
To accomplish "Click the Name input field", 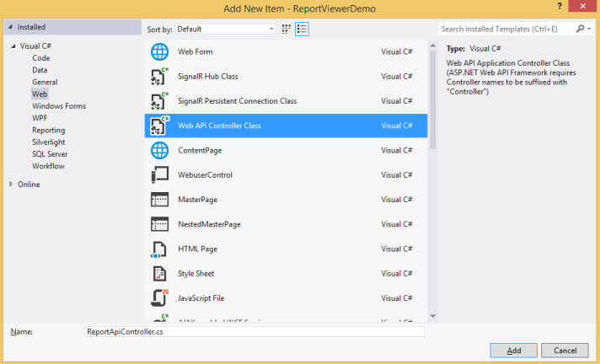I will 254,331.
